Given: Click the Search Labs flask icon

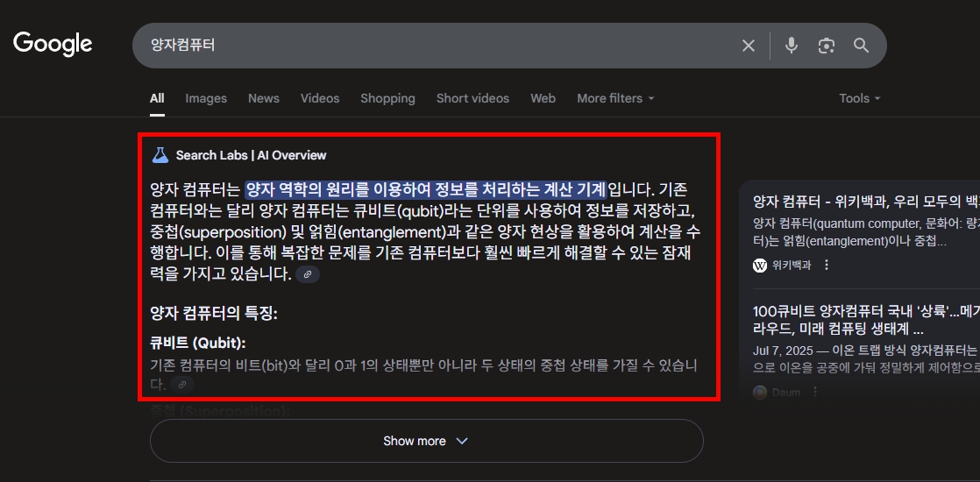Looking at the screenshot, I should [160, 155].
